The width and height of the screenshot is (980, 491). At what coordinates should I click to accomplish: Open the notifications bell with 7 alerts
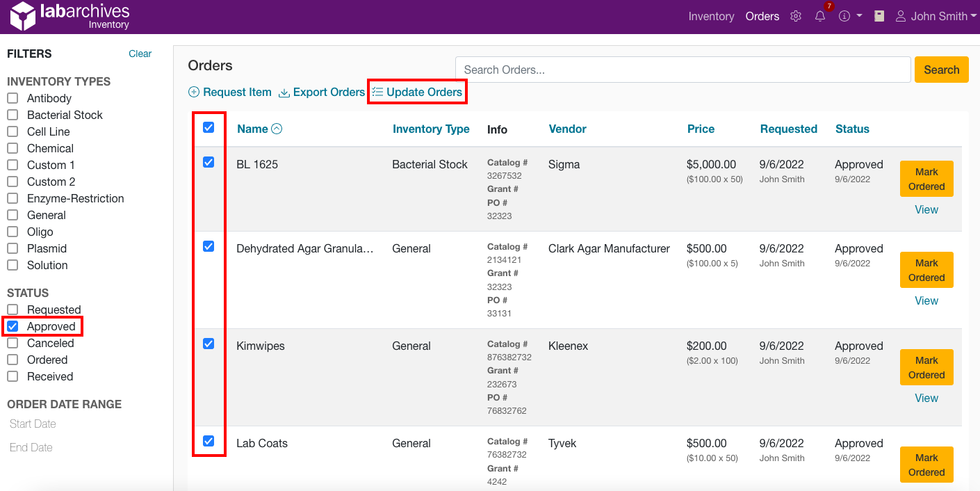point(820,15)
